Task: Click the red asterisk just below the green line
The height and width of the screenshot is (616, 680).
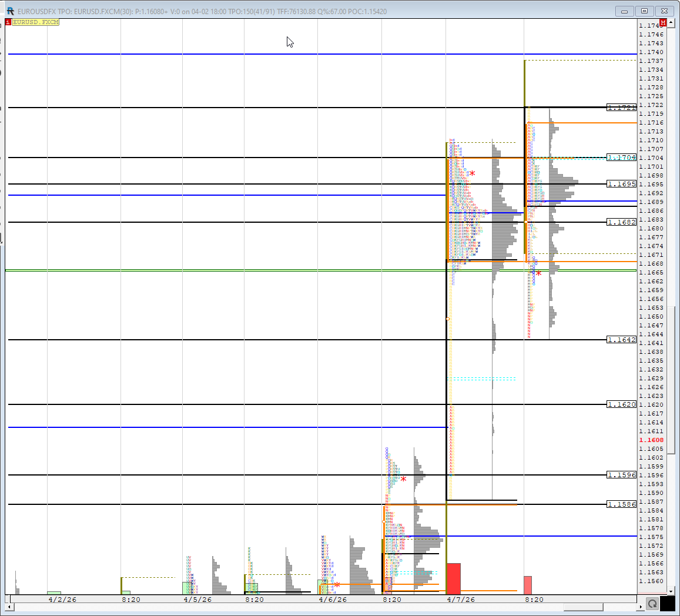Action: tap(538, 273)
